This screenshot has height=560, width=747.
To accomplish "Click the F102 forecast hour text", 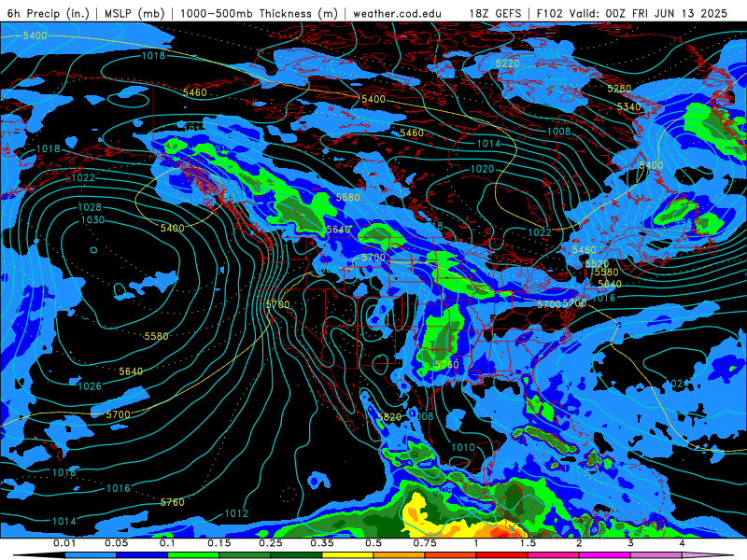I will pos(549,13).
